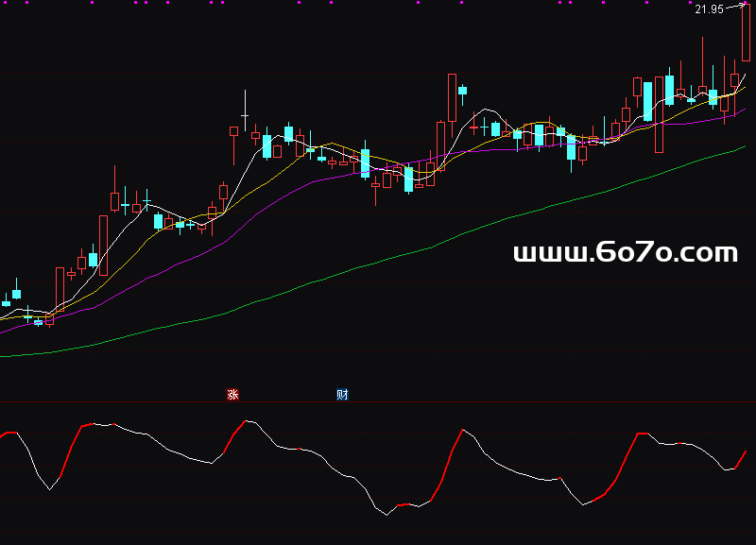Screen dimensions: 756x545
Task: Click the tall gray hollow candlestick at right
Action: coord(659,112)
